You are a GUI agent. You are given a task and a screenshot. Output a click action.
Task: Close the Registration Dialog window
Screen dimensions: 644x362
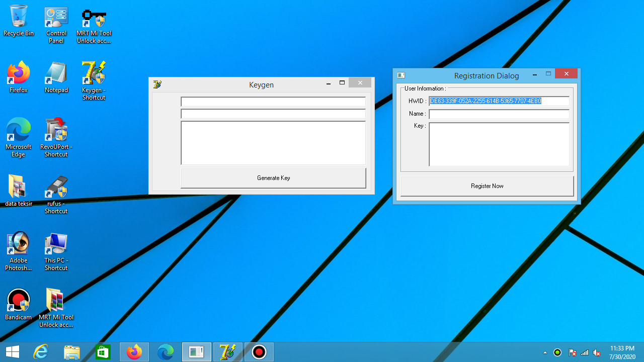point(567,74)
